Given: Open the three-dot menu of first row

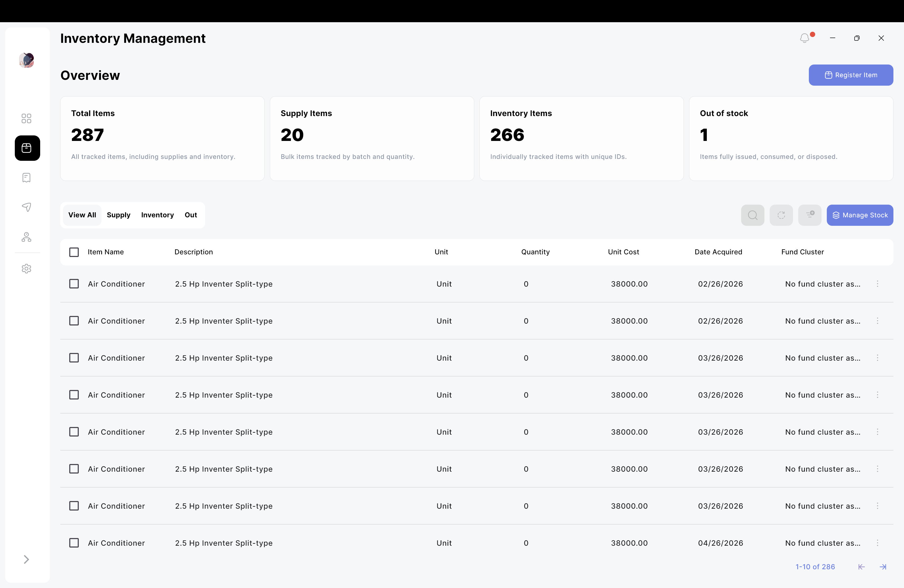Looking at the screenshot, I should (x=877, y=284).
